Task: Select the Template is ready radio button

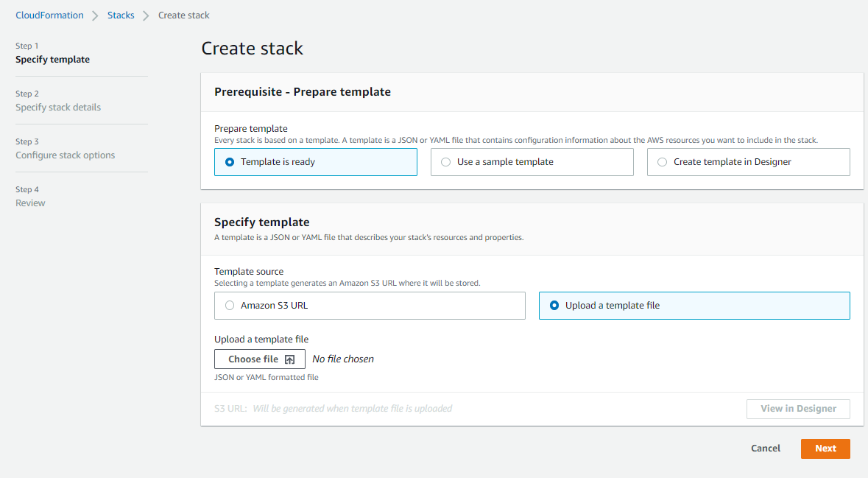Action: [229, 161]
